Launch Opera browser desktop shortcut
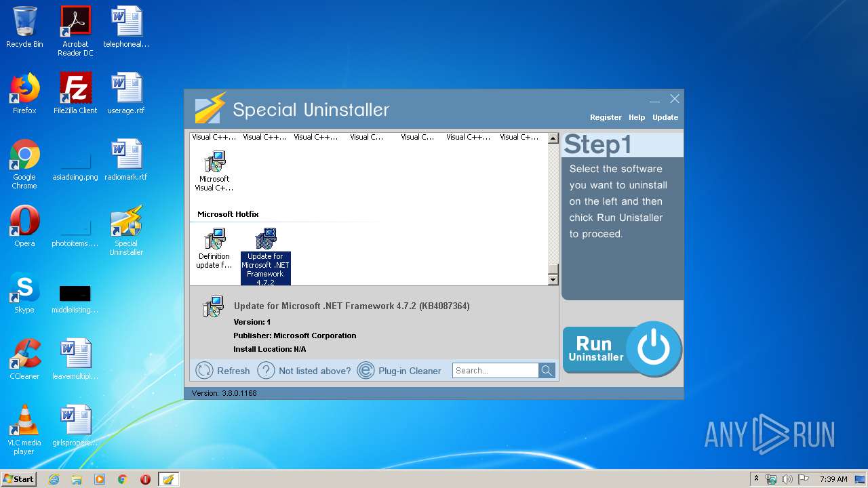This screenshot has width=868, height=488. coord(24,226)
